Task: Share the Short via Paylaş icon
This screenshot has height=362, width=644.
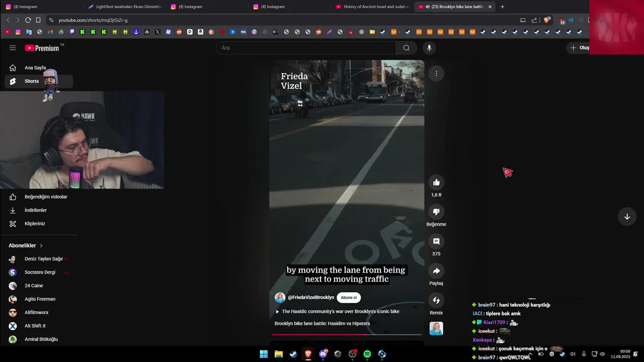Action: [436, 271]
